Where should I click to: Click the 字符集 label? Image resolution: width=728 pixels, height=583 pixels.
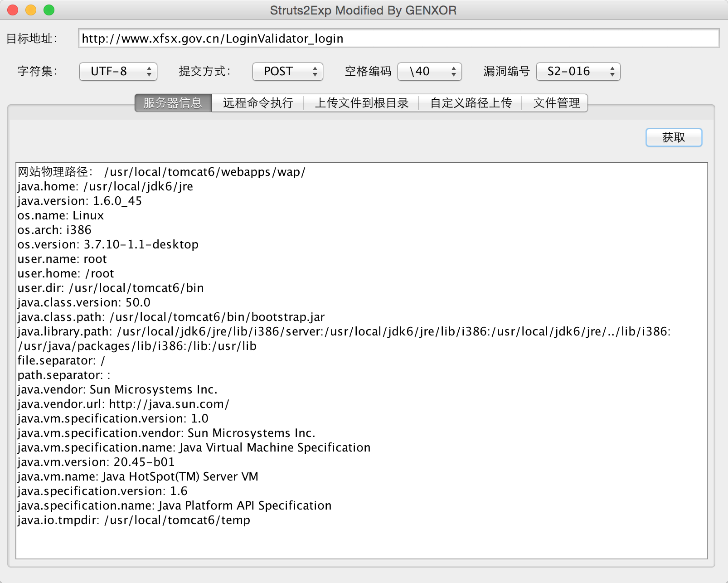38,72
